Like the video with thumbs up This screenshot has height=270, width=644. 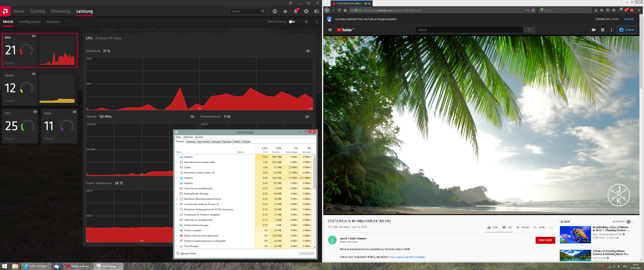pyautogui.click(x=489, y=227)
